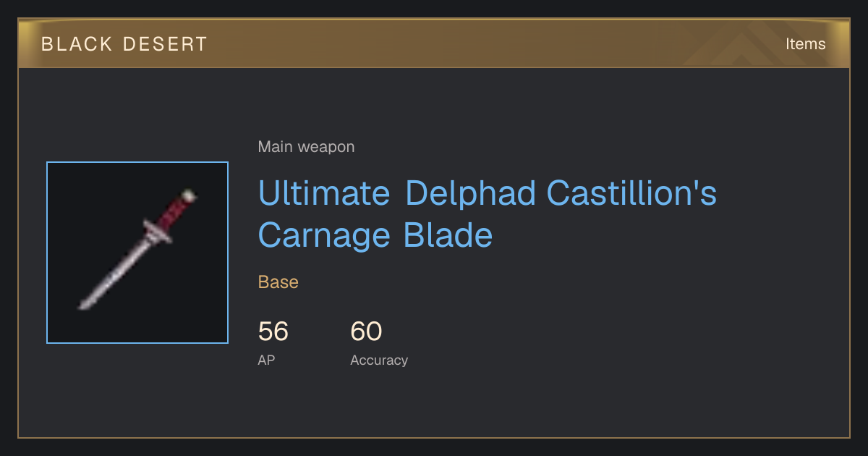
Task: Click the dagger's crossguard
Action: click(157, 231)
